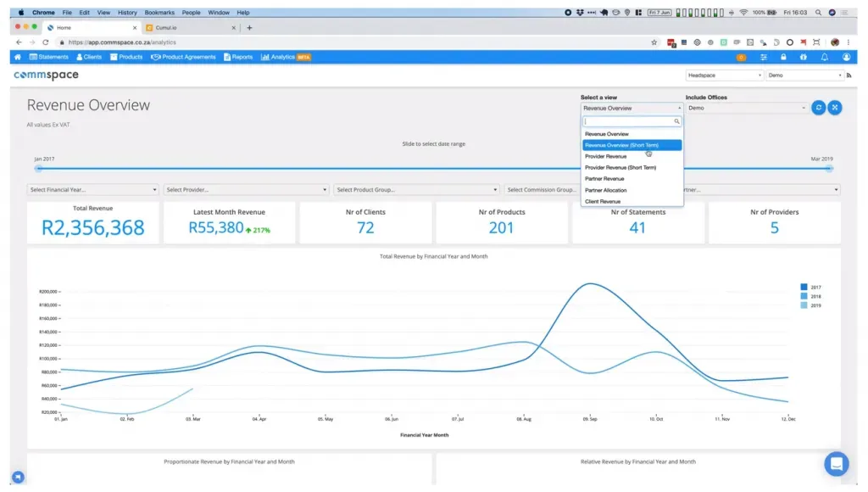Screen dimensions: 868x492
Task: Open Chrome three-dot menu
Action: click(x=848, y=42)
